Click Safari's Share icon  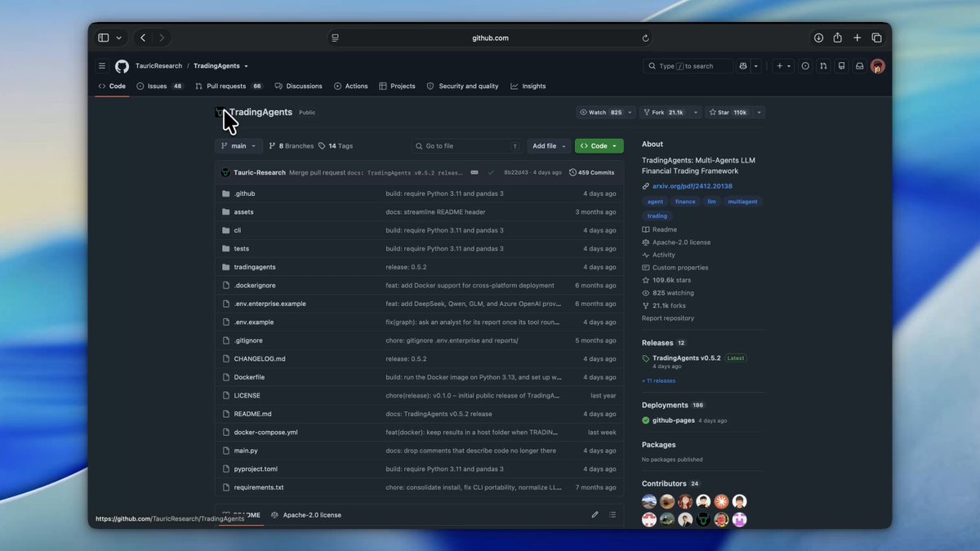tap(838, 38)
